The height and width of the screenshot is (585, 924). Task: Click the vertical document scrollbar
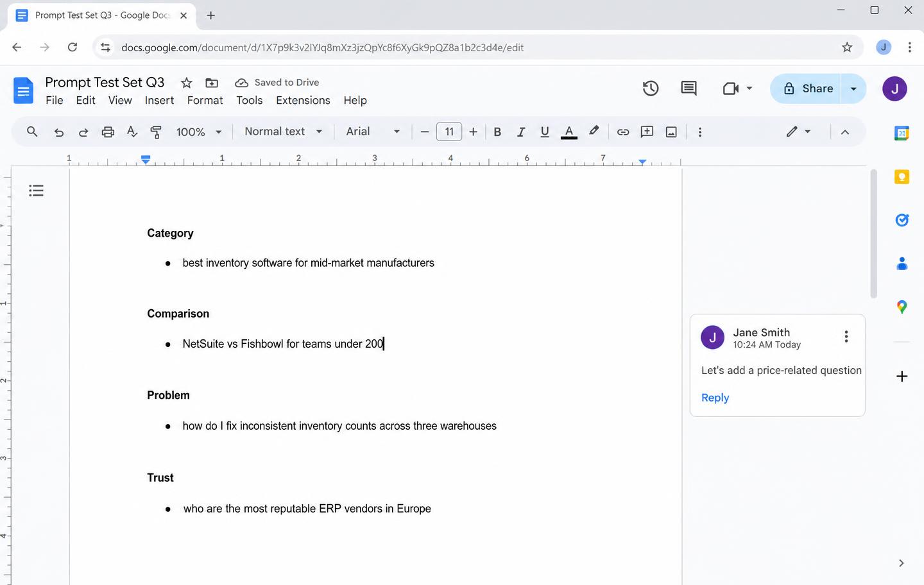pos(873,234)
